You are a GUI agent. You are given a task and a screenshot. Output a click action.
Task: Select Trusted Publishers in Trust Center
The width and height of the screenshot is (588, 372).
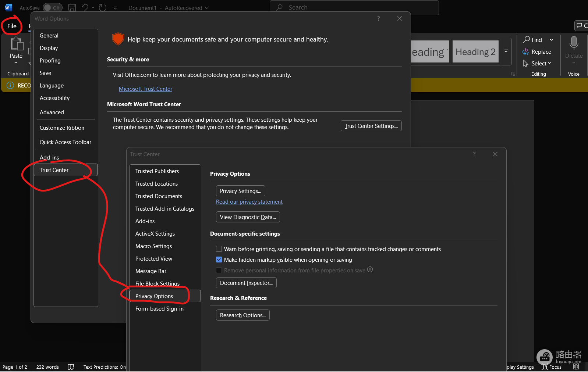click(165, 171)
